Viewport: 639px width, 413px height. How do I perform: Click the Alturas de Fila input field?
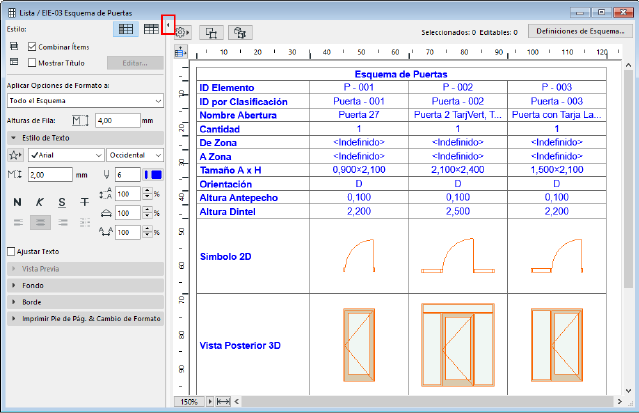coord(115,120)
